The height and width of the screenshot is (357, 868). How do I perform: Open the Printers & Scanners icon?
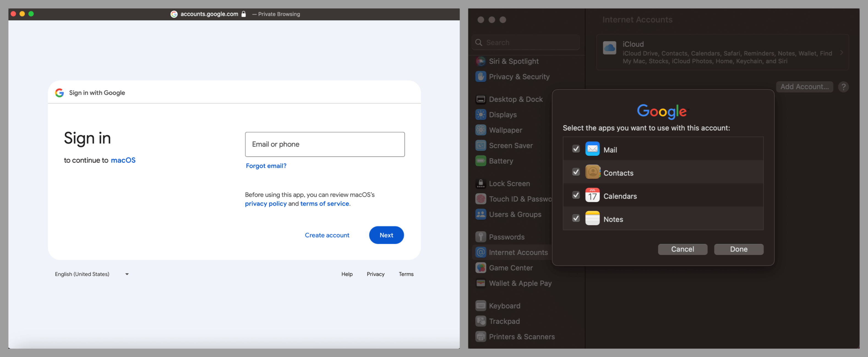481,337
